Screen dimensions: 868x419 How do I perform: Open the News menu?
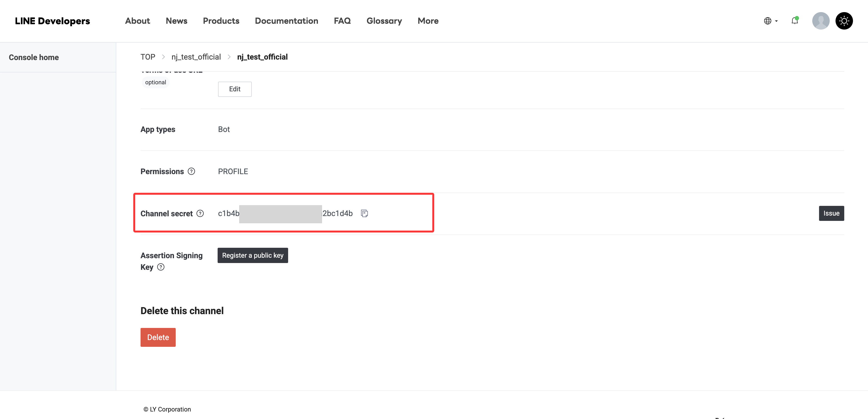coord(177,21)
